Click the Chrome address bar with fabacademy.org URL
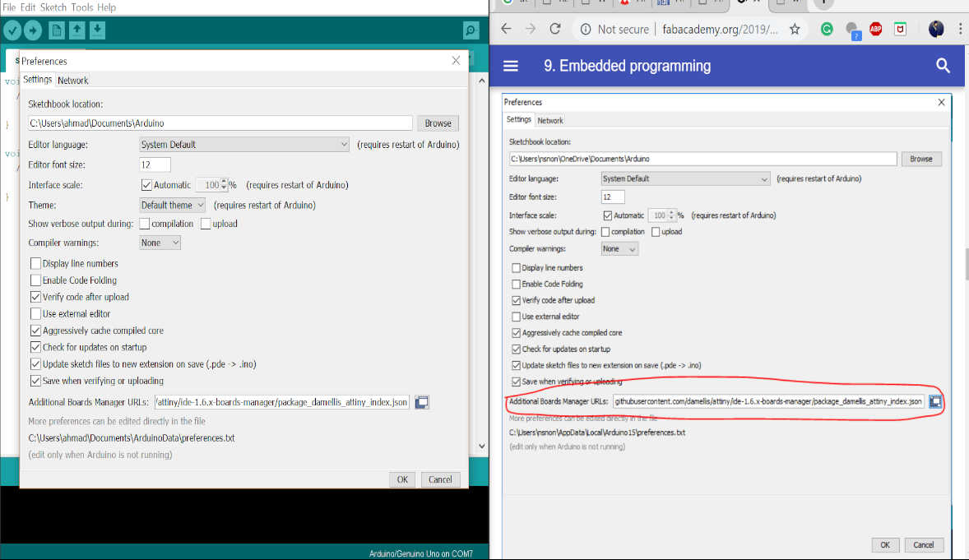The width and height of the screenshot is (969, 560). (x=721, y=29)
